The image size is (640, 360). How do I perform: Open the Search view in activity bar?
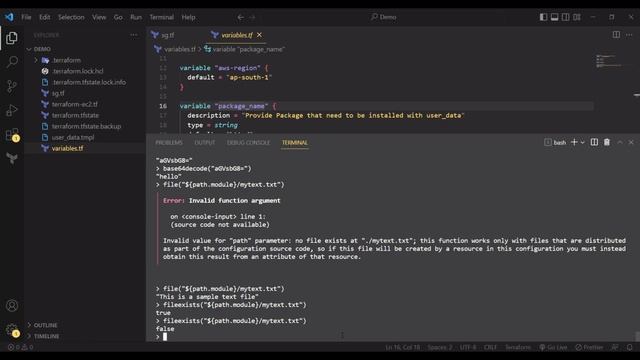[x=12, y=62]
